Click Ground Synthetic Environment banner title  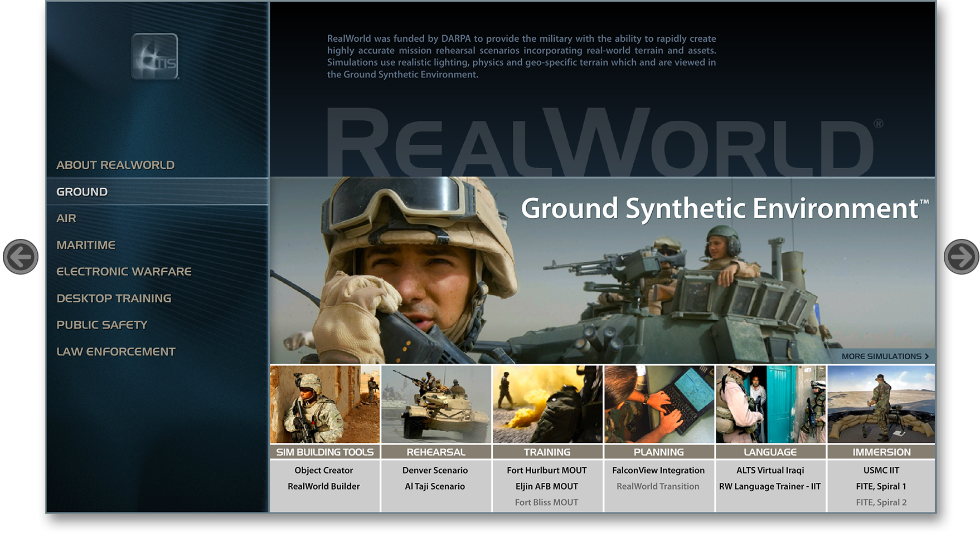pyautogui.click(x=725, y=209)
